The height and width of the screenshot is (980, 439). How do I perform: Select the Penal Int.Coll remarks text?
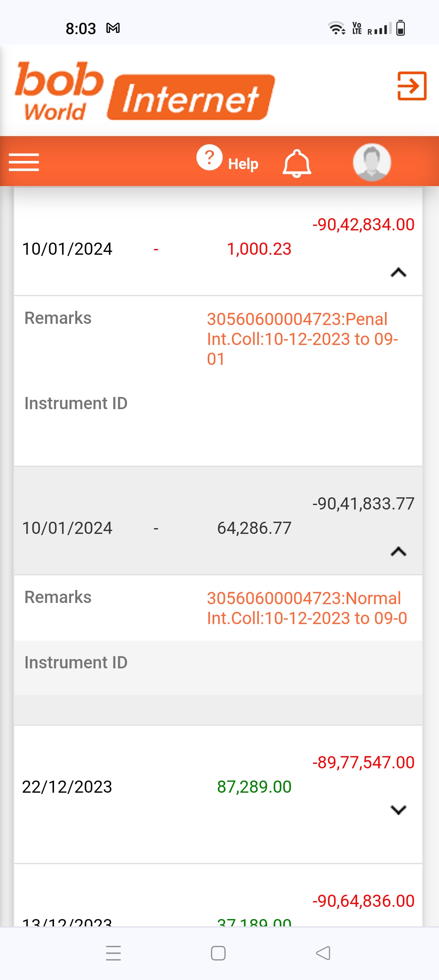coord(302,339)
